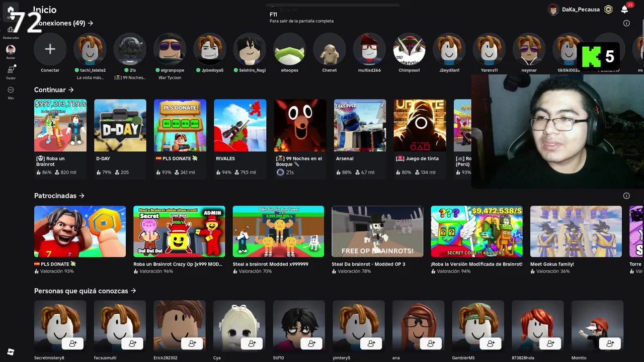The height and width of the screenshot is (362, 644).
Task: Add friend icon on Erick282302 card
Action: [192, 343]
